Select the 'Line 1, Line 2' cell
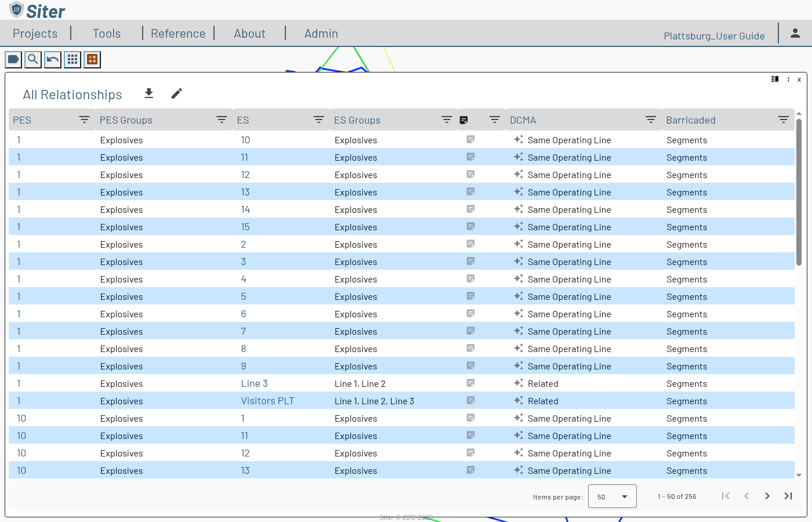Image resolution: width=812 pixels, height=522 pixels. click(360, 383)
